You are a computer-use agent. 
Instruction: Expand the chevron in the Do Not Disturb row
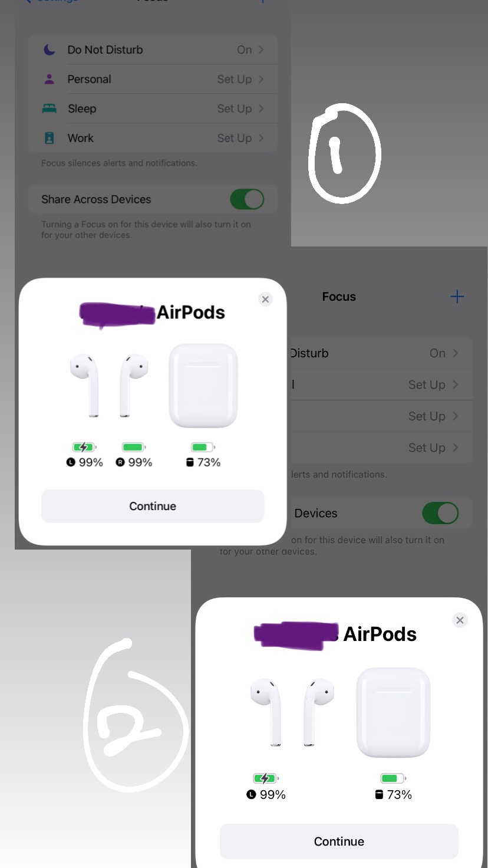(261, 50)
